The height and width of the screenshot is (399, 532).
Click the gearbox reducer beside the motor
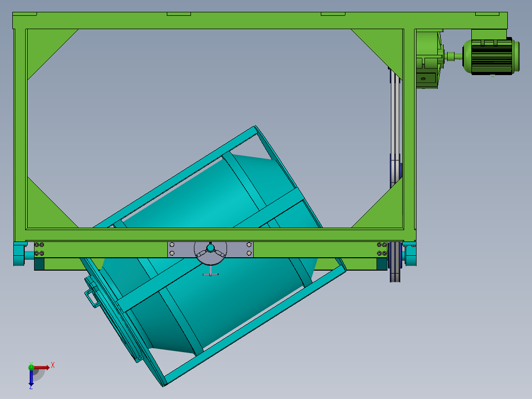tap(429, 59)
